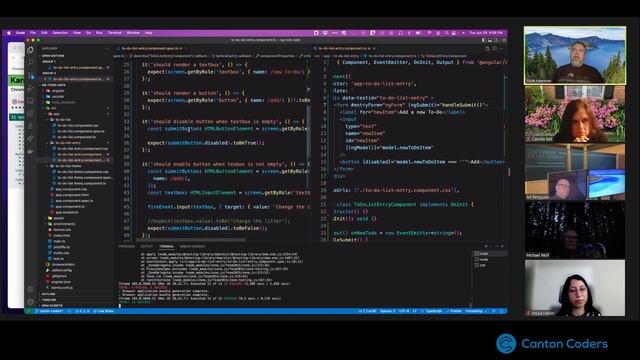Open app.module.ts in the file tree
The height and width of the screenshot is (360, 640).
(x=67, y=212)
